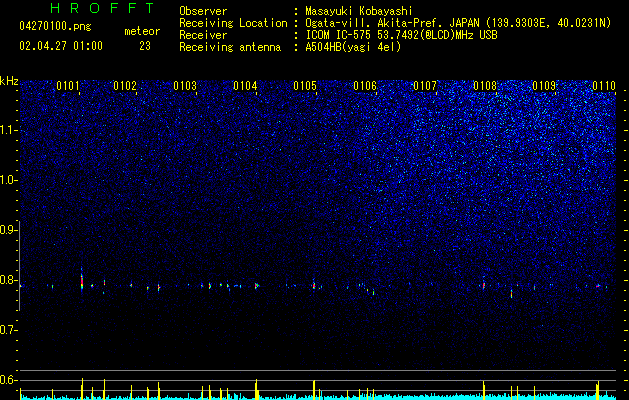Screen dimensions: 629x400
Task: Click the 0.8 kHz axis label
Action: click(8, 280)
